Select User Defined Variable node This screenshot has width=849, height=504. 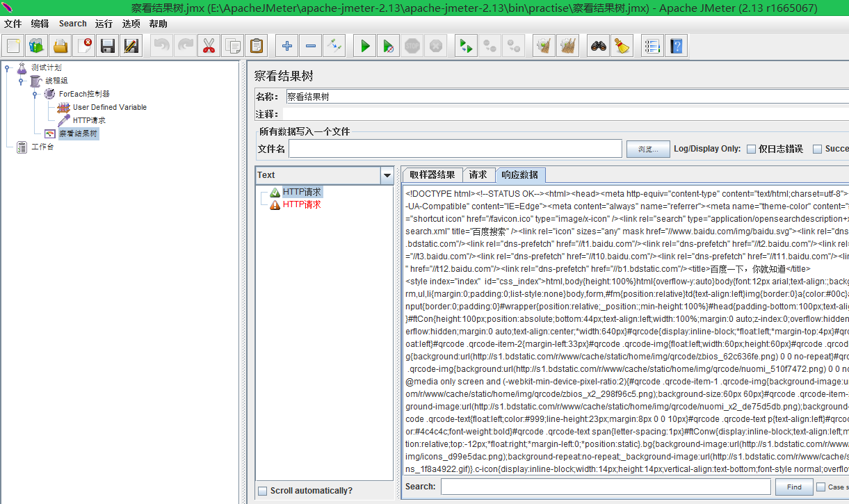[x=110, y=107]
